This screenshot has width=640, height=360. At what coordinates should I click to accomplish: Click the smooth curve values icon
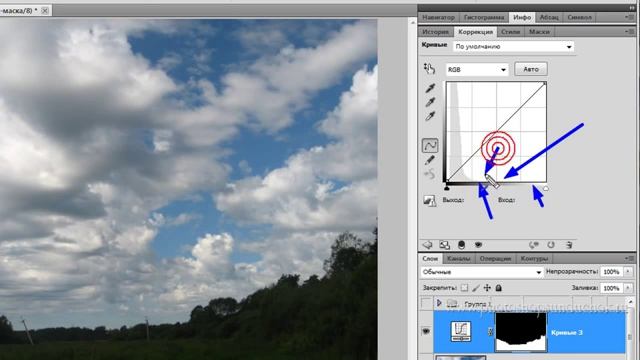tap(430, 175)
